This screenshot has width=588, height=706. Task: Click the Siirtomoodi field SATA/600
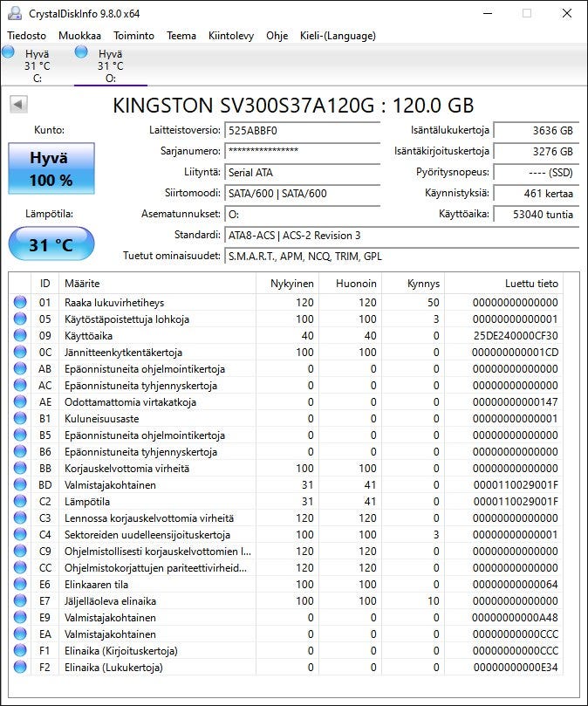[x=302, y=194]
